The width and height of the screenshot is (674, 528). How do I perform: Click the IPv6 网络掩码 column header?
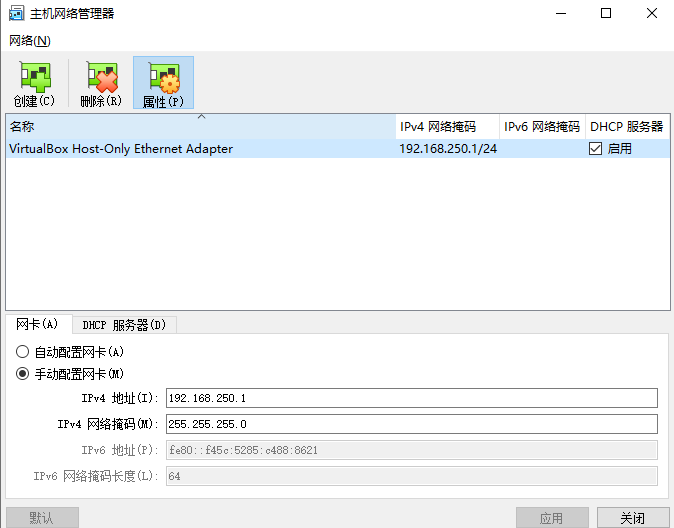click(x=542, y=127)
